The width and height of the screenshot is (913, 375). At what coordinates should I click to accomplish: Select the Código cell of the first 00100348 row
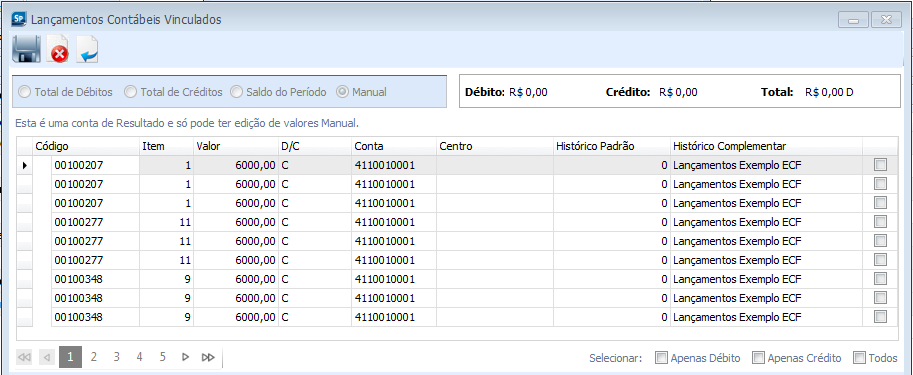click(x=95, y=279)
